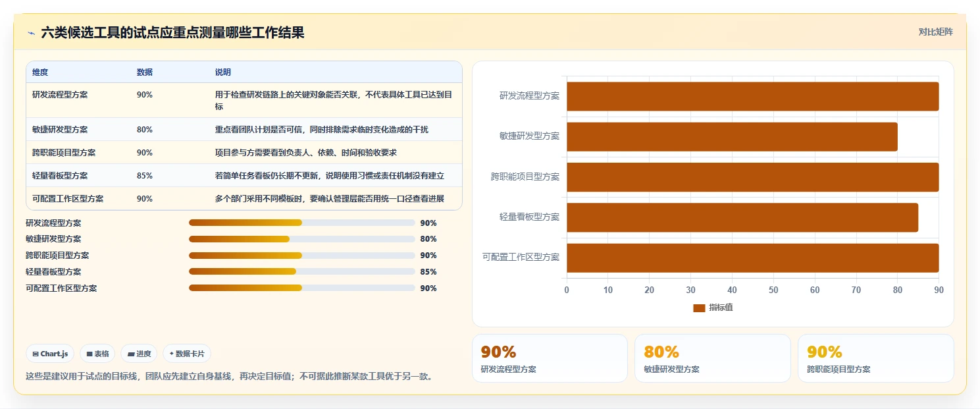Open the 90% 研发流程型方案 data card

click(x=550, y=358)
